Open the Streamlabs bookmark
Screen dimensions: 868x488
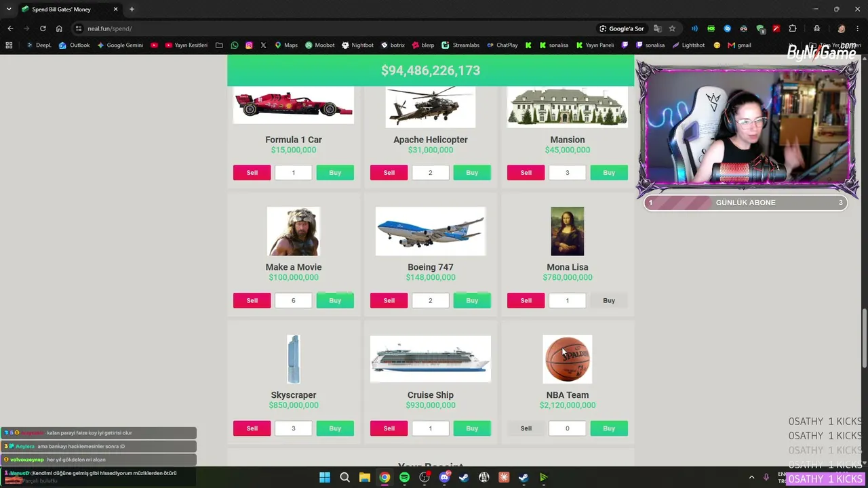(x=460, y=45)
